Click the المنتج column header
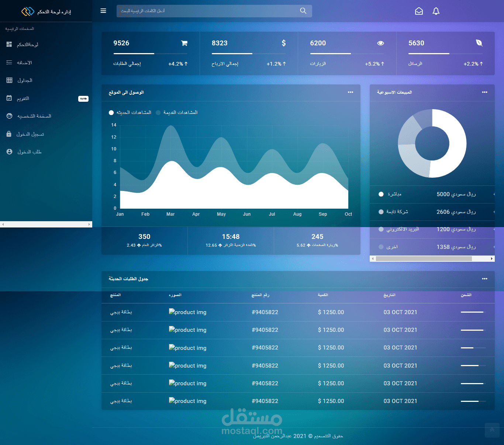Image resolution: width=504 pixels, height=445 pixels. [x=115, y=295]
